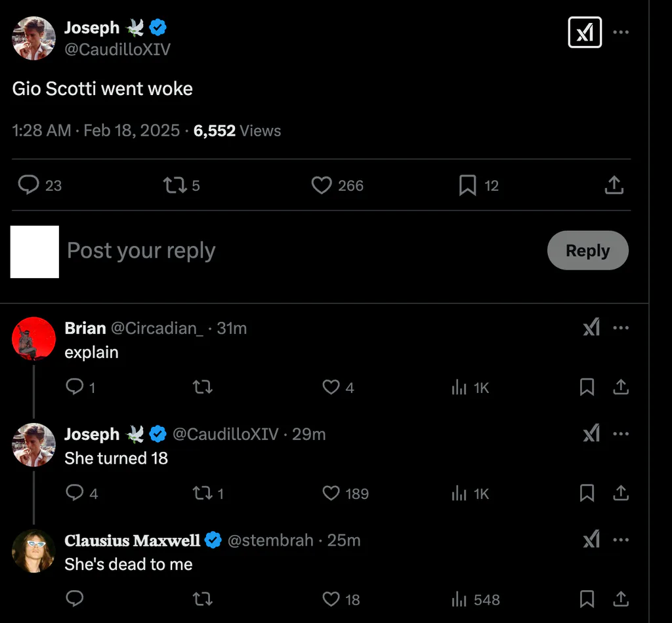Share the main post via upload icon

tap(614, 186)
